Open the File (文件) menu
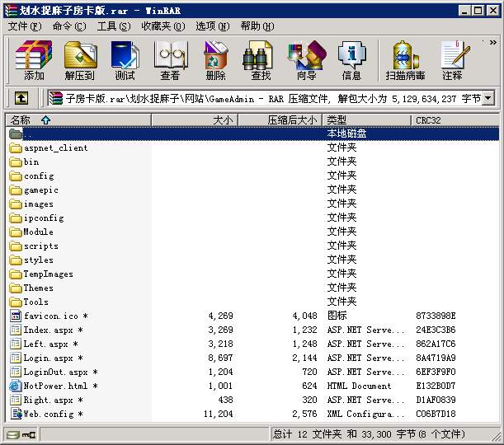The image size is (504, 445). (25, 26)
